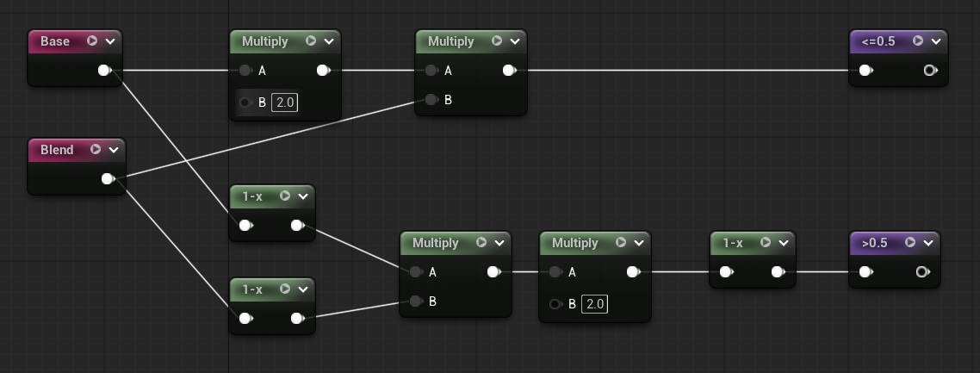Click the preview arrow icon on Base node
This screenshot has height=373, width=980.
click(x=92, y=40)
